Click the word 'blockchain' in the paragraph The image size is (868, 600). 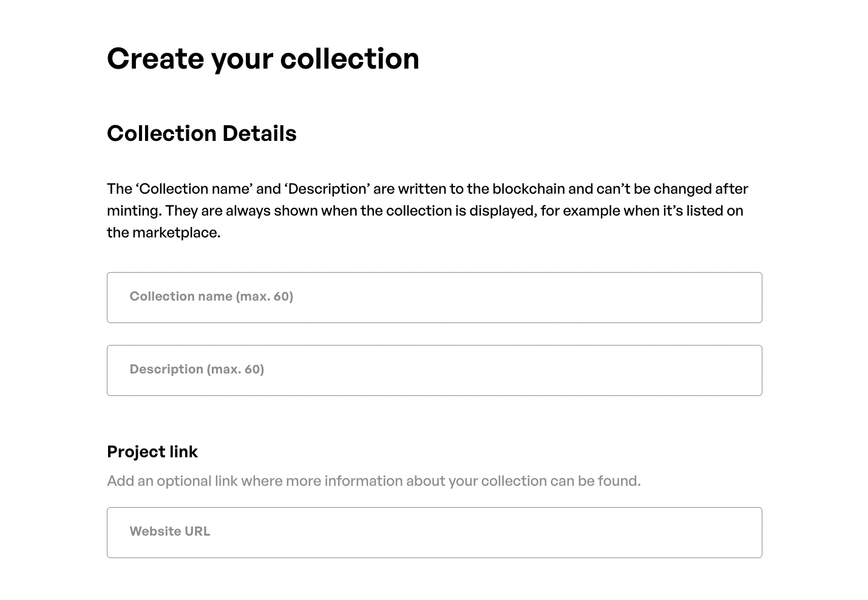(528, 189)
